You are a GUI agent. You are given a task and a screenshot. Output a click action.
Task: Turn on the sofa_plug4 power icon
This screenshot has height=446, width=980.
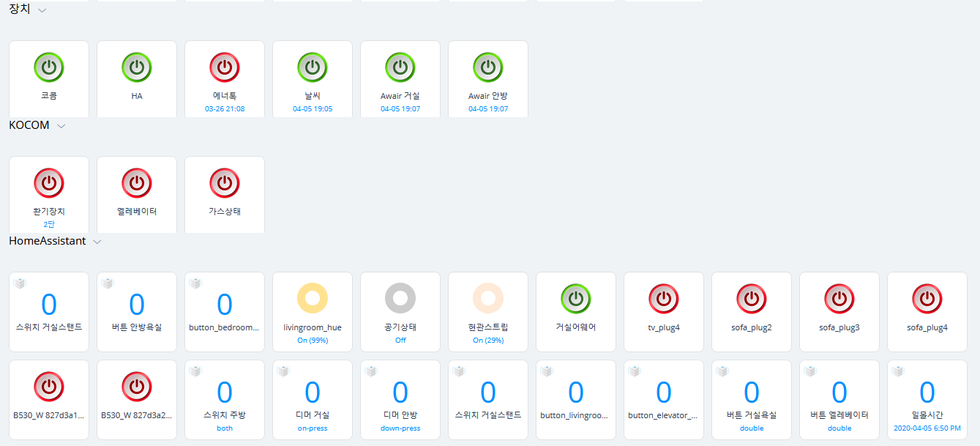(927, 299)
